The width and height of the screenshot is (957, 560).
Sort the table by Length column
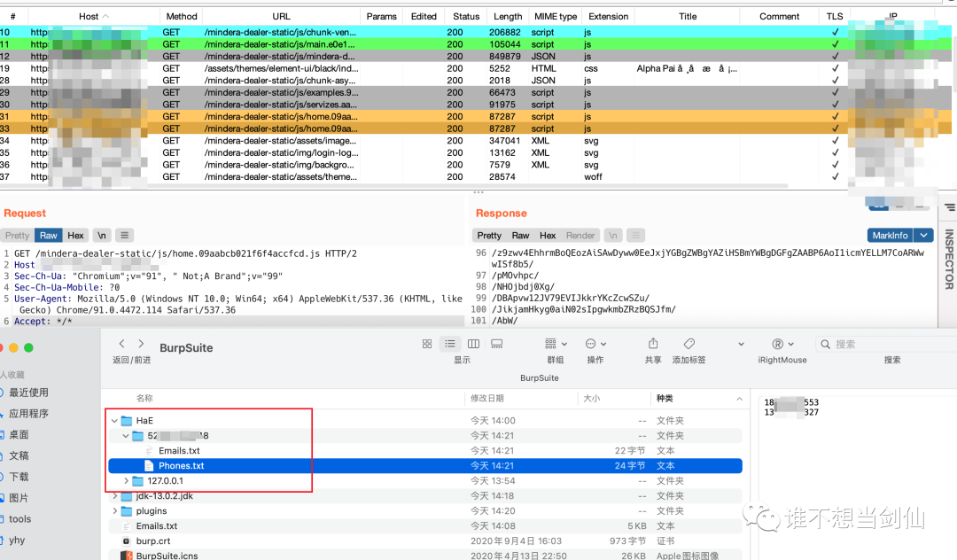pos(508,17)
